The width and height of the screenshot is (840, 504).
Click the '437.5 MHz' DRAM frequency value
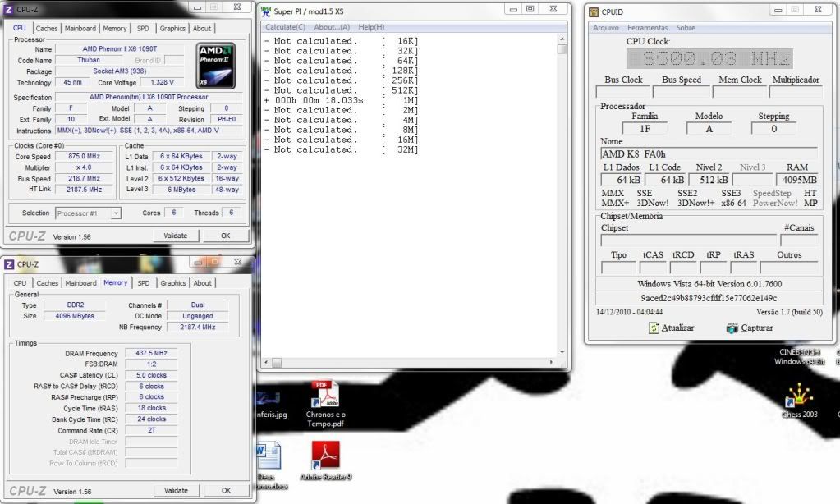pyautogui.click(x=152, y=354)
